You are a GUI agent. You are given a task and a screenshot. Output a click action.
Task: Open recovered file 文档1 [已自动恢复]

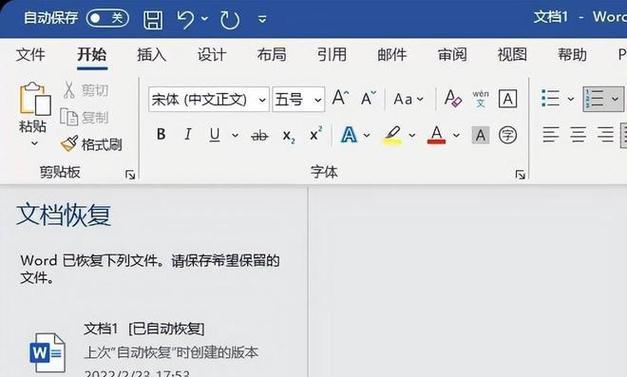point(144,329)
